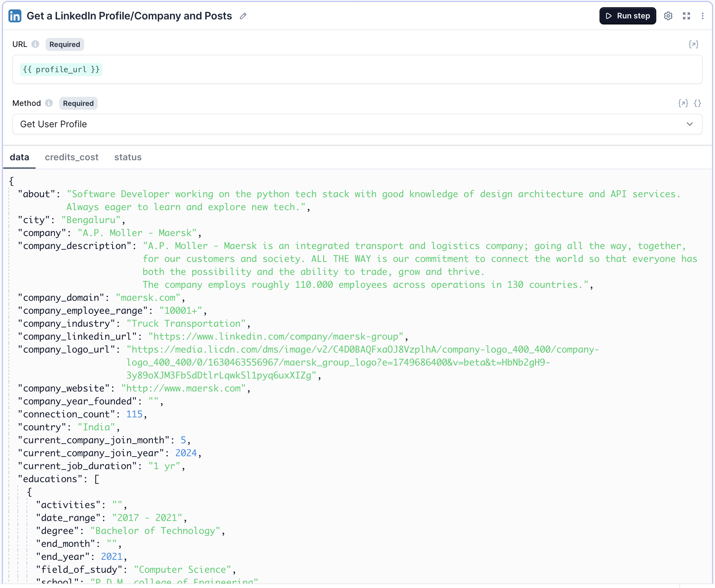Open the three-dot more options menu
715x588 pixels.
point(702,16)
